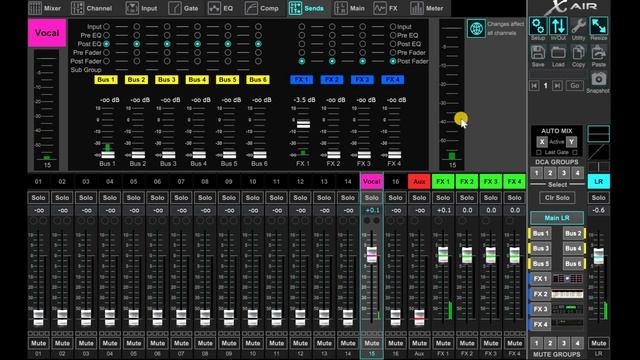
Task: Click the Vocal channel fader handle
Action: [371, 254]
